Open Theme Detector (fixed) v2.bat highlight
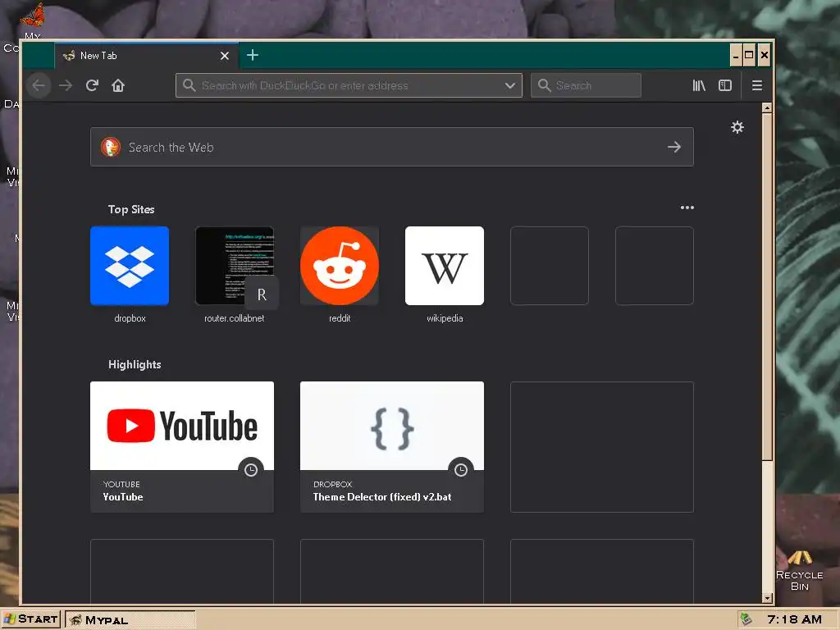840x630 pixels. pyautogui.click(x=392, y=447)
